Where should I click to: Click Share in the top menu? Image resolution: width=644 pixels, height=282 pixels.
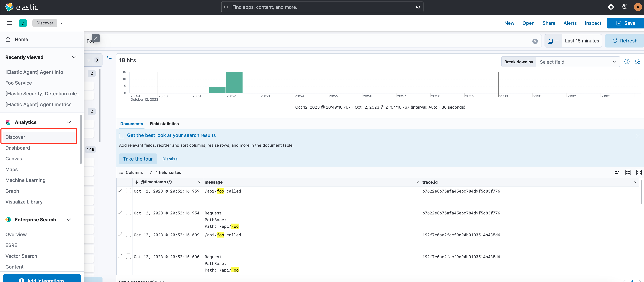(x=549, y=23)
